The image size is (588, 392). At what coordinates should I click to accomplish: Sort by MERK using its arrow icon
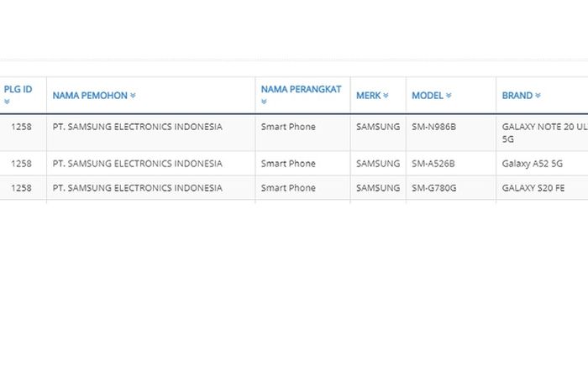click(x=386, y=96)
